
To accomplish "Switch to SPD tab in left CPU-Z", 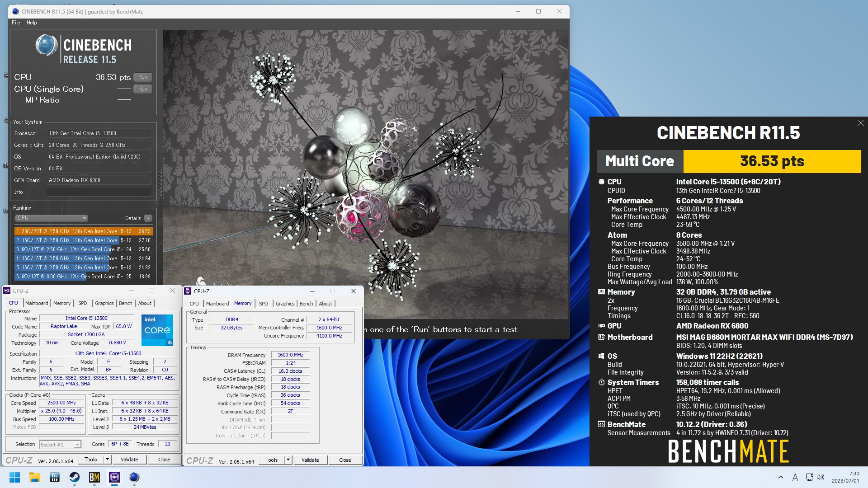I will coord(82,303).
